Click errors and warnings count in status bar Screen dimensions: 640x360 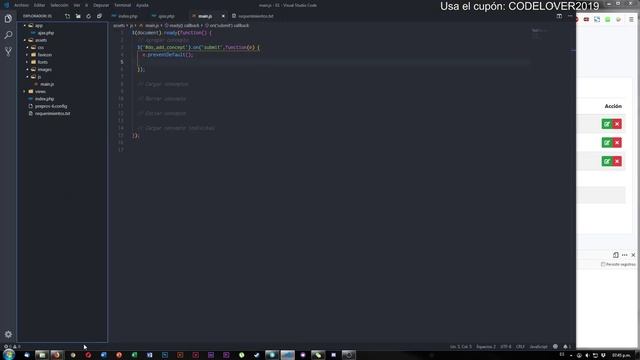click(x=12, y=347)
